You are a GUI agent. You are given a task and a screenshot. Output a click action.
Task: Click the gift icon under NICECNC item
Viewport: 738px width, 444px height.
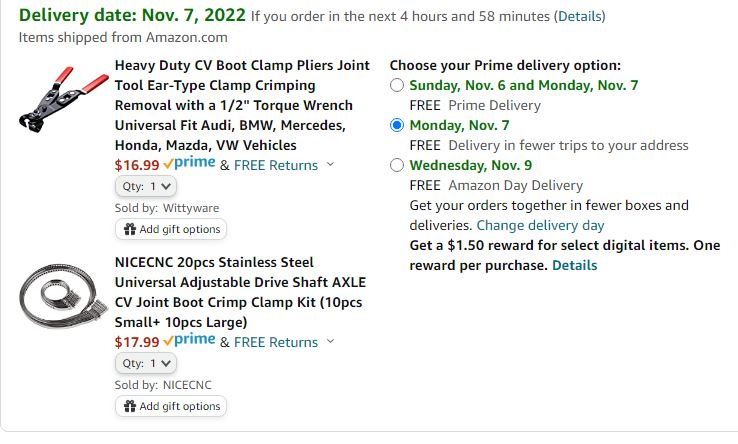point(130,406)
